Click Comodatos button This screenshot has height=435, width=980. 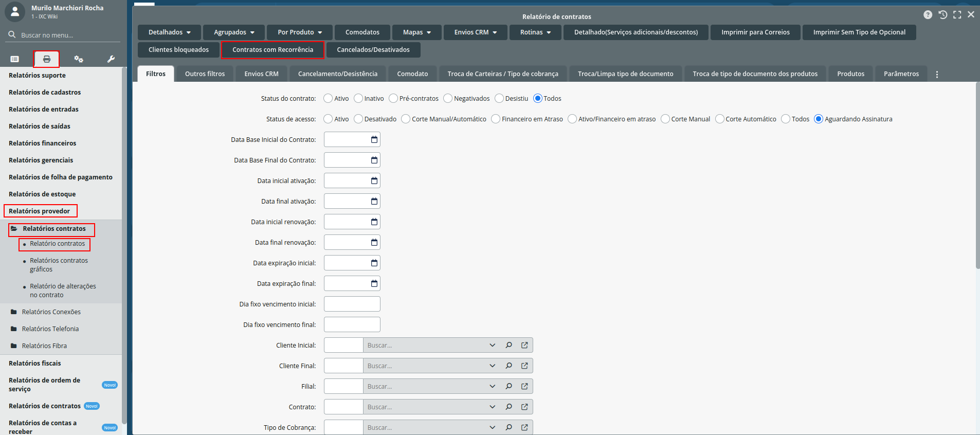362,32
